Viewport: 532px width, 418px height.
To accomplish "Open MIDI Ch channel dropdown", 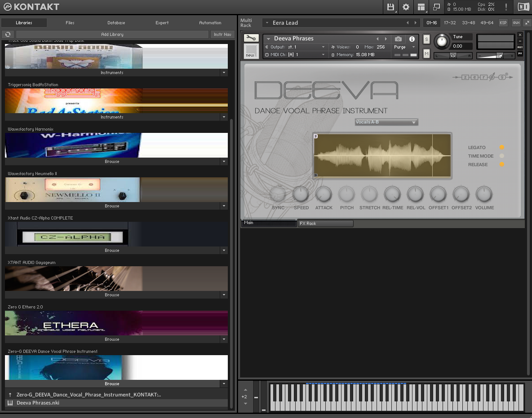I will pyautogui.click(x=295, y=55).
